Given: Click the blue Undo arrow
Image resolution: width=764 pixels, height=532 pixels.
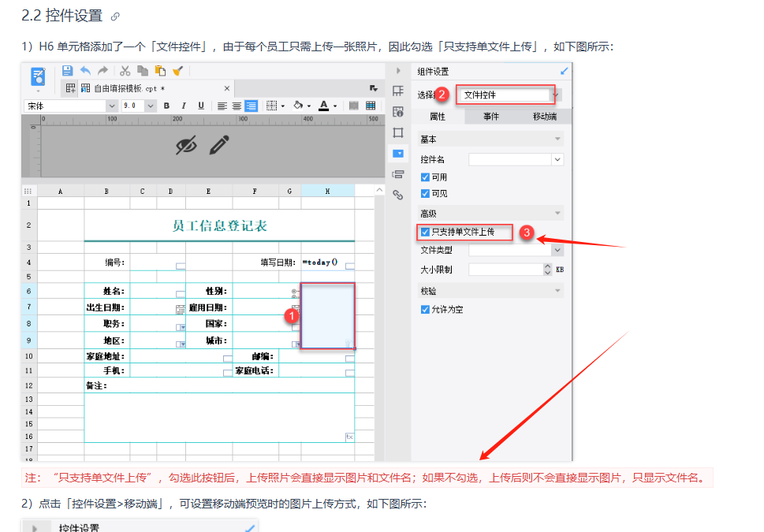Looking at the screenshot, I should coord(85,71).
